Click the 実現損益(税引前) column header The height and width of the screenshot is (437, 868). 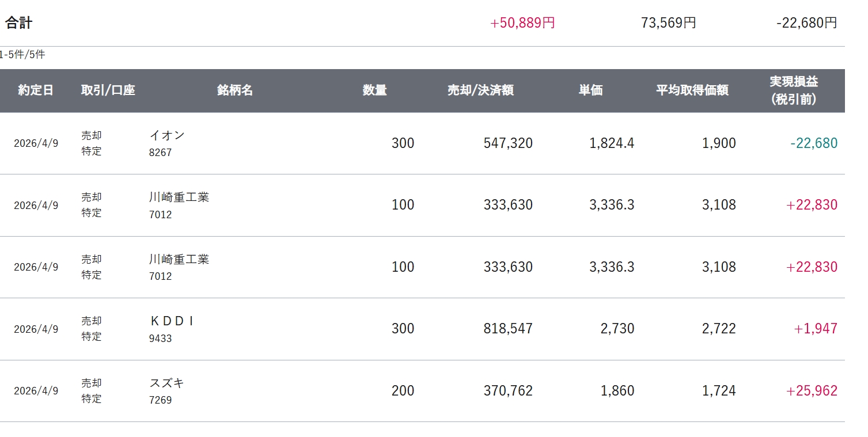coord(794,90)
